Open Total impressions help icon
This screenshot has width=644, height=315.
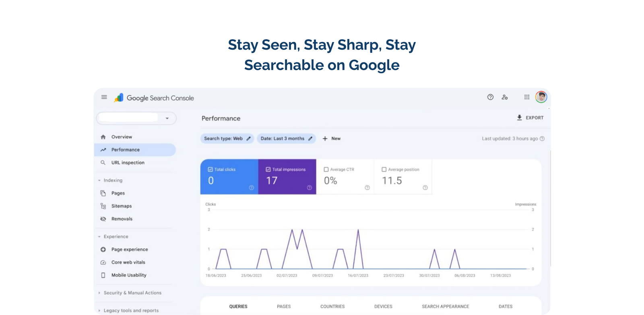[309, 188]
